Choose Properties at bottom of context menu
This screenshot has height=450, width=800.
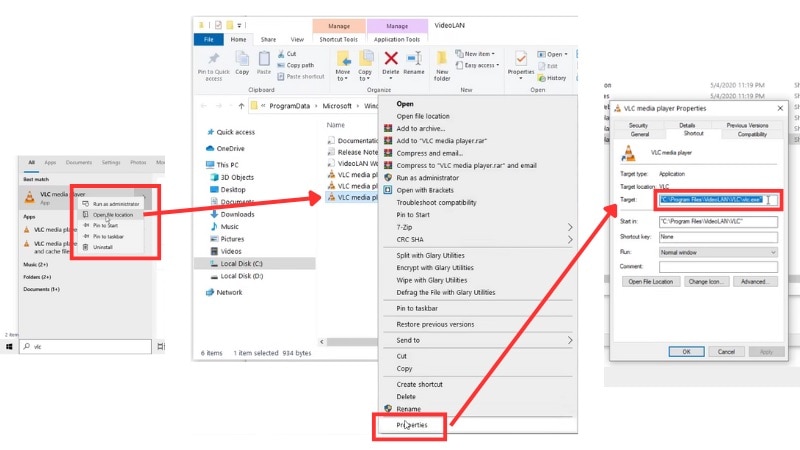[412, 425]
